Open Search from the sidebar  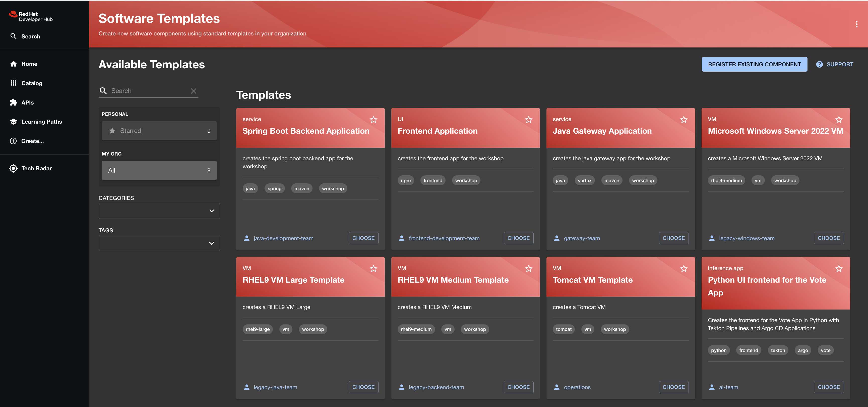click(31, 36)
